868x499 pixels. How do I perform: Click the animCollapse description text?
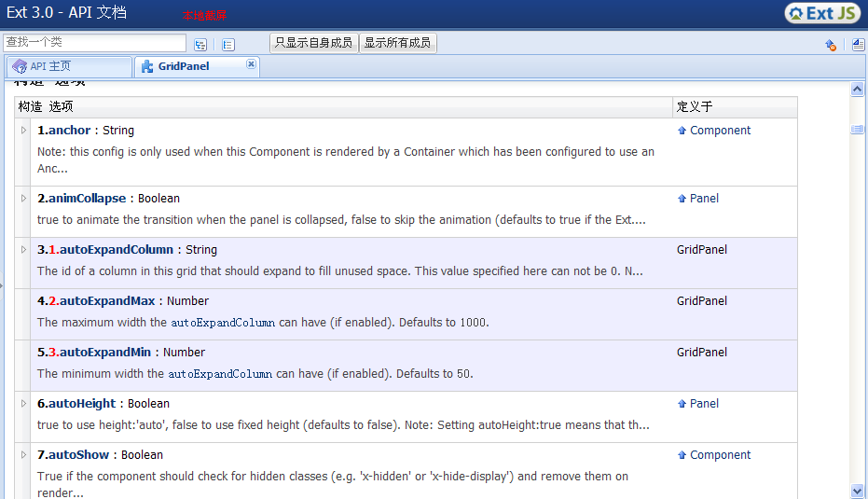click(341, 220)
